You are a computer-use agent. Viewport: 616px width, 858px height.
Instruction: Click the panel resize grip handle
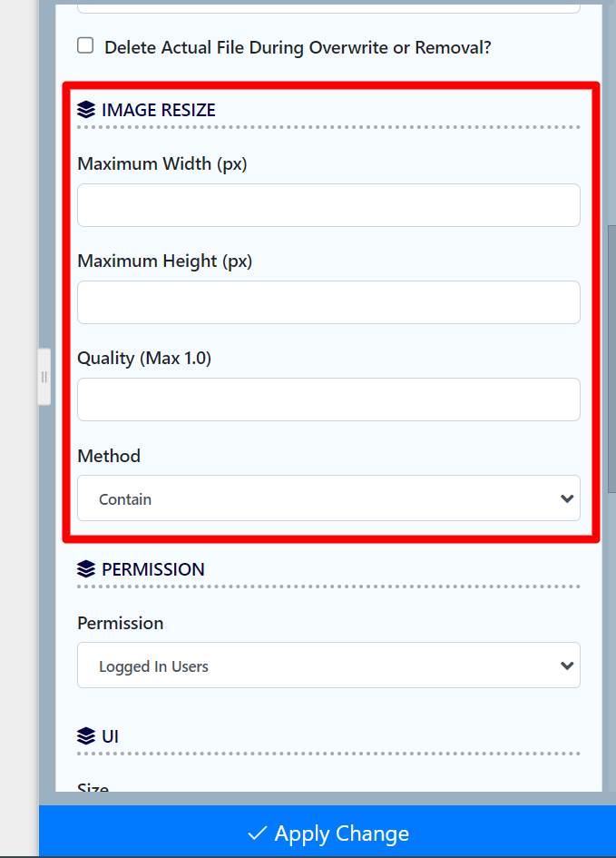point(44,377)
